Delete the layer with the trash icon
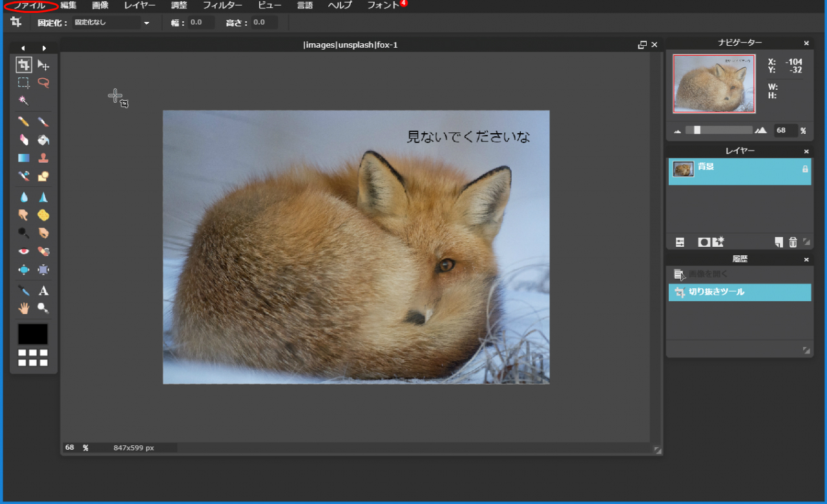Viewport: 827px width, 504px height. click(x=793, y=242)
